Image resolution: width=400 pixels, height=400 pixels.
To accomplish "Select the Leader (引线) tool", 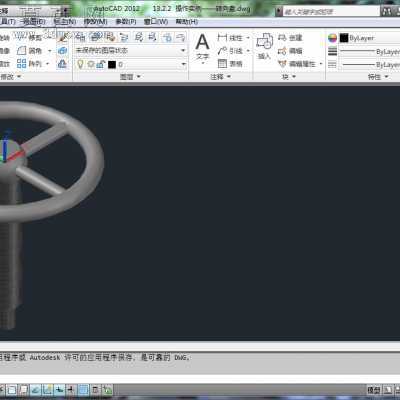I will pos(230,51).
